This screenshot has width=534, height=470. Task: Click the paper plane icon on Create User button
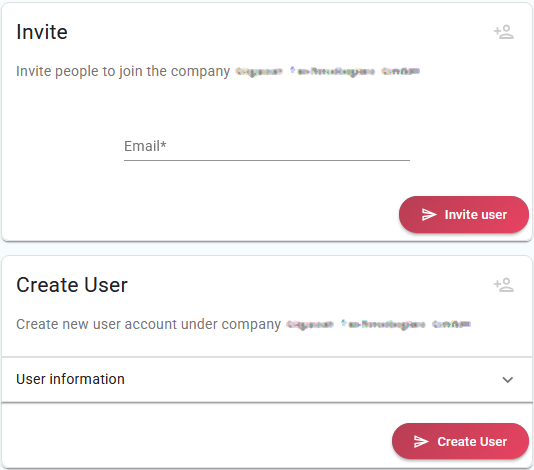click(421, 441)
